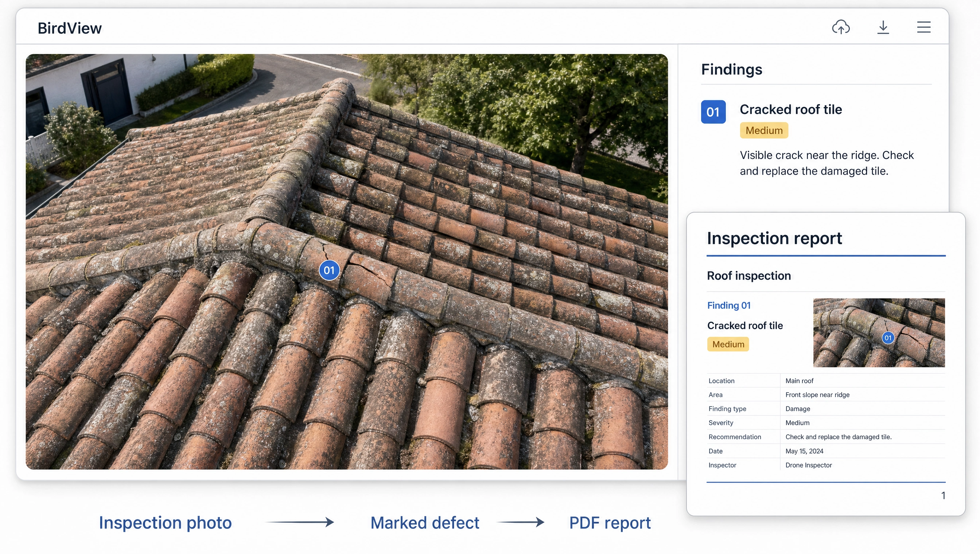Select 'Front slope near ridge' area value
The image size is (980, 554).
pyautogui.click(x=817, y=395)
